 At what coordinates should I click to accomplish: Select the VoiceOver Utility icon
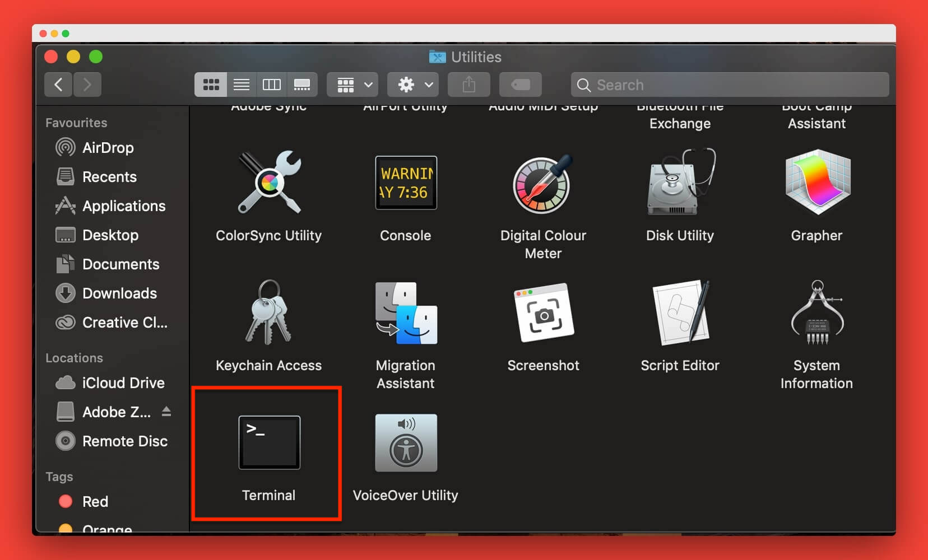406,442
